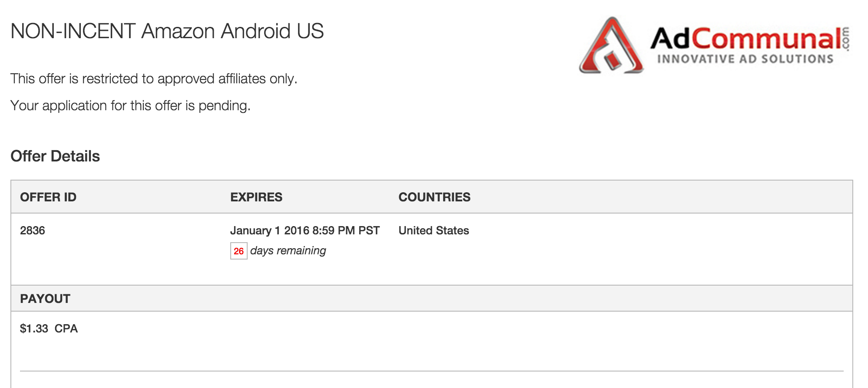Click the PAYOUT section header
The image size is (868, 388).
[45, 299]
